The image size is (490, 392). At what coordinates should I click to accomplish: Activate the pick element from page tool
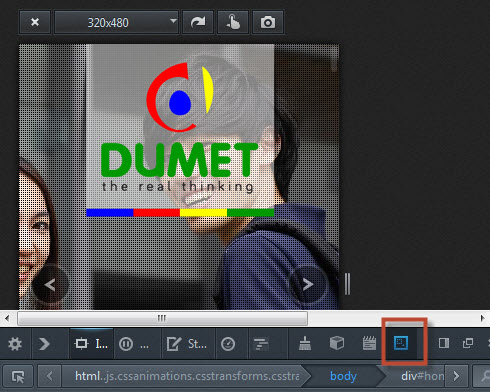18,377
